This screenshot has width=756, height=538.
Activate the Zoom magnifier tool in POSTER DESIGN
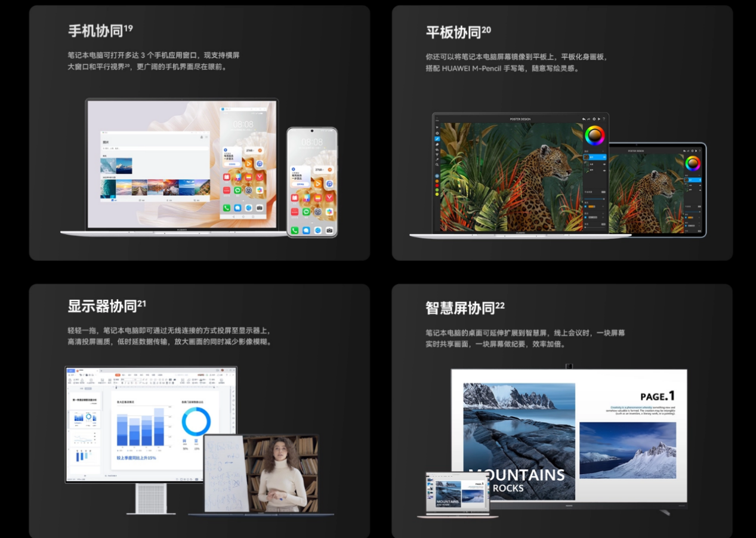437,165
